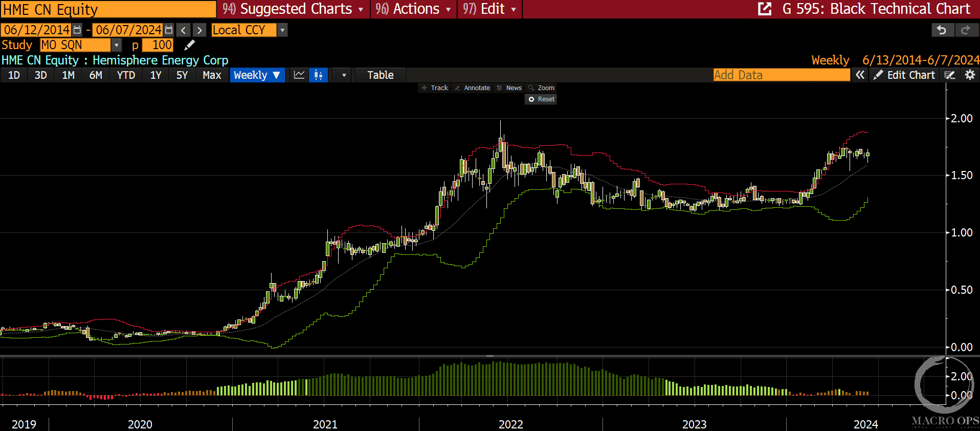Click the Weekly 6/13/2014-6/7/2024 range label
Screen dimensions: 980x431
pyautogui.click(x=895, y=60)
